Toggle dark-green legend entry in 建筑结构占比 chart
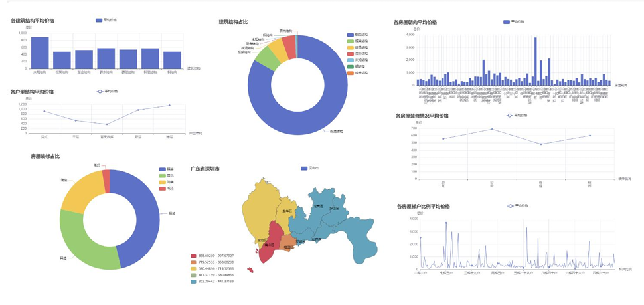Viewport: 644px width, 305px height. pos(356,66)
